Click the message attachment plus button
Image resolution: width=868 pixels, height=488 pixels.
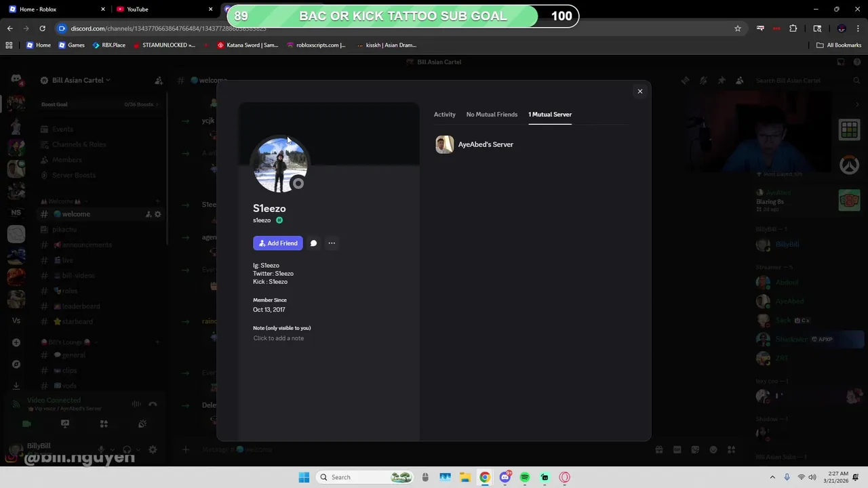click(185, 449)
